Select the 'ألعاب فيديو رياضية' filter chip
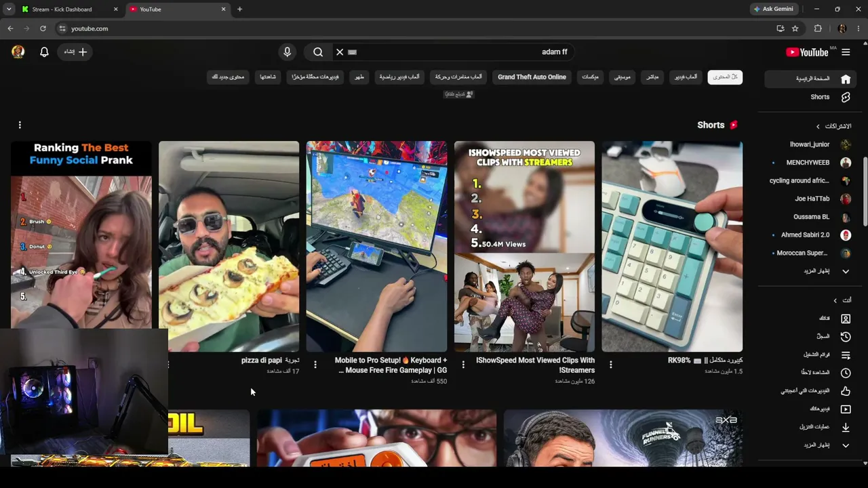Image resolution: width=868 pixels, height=488 pixels. pyautogui.click(x=399, y=77)
